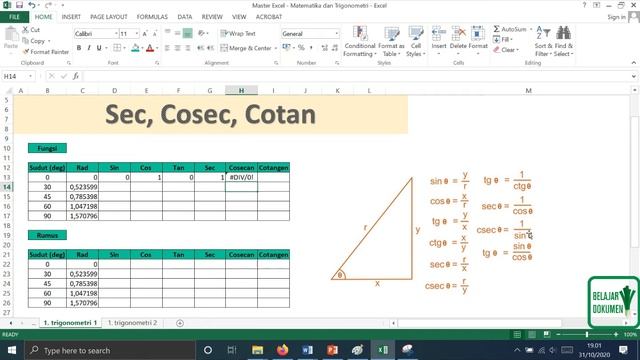This screenshot has height=360, width=640.
Task: Click the Insert Function fx button
Action: (76, 76)
